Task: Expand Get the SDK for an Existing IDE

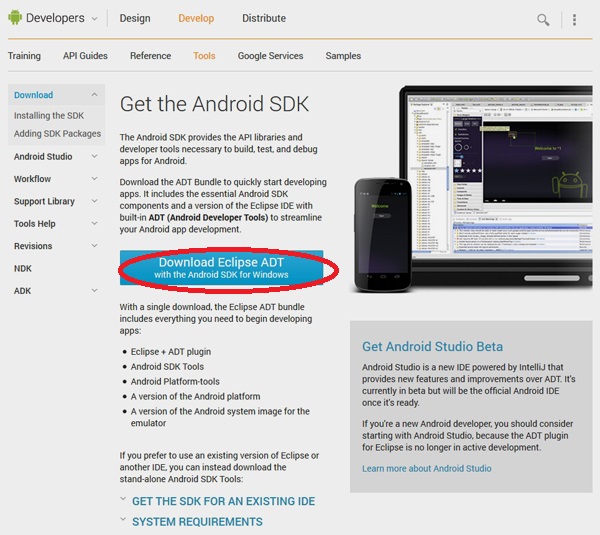Action: point(223,501)
